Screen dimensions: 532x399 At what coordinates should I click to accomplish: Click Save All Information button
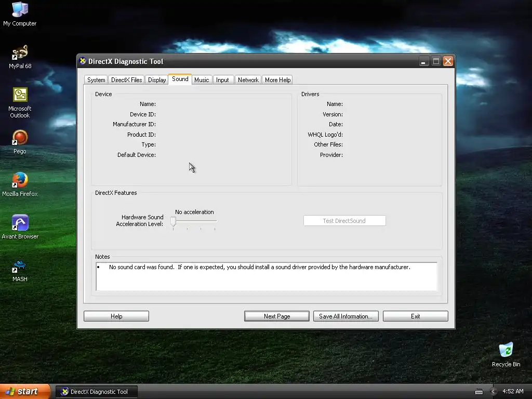pos(345,316)
